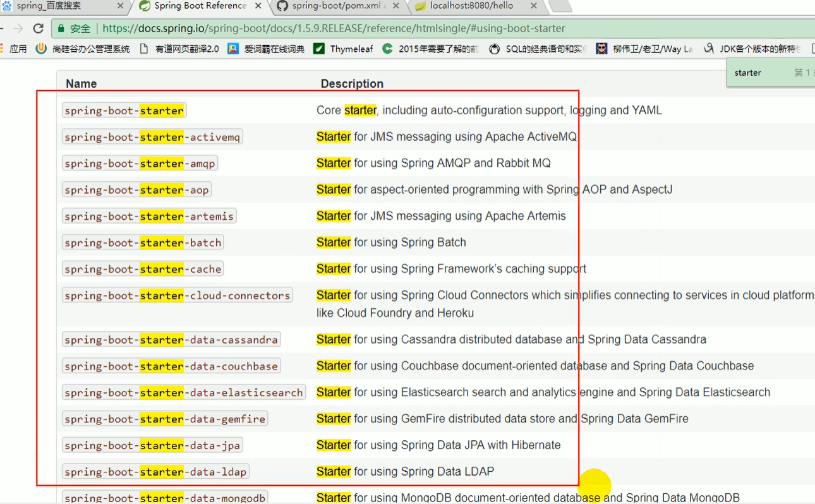Reload the current page

click(x=38, y=28)
